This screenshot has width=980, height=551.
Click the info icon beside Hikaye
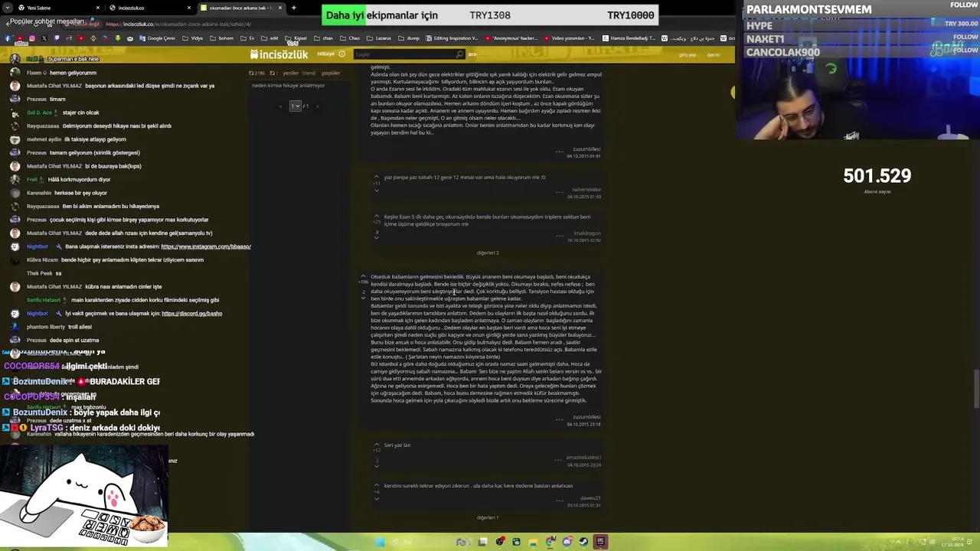pos(341,54)
